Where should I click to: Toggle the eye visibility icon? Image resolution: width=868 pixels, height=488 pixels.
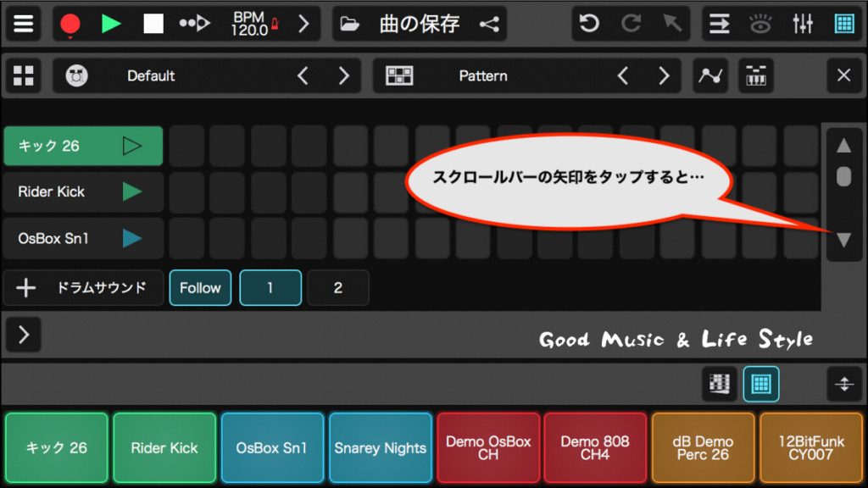[x=760, y=24]
